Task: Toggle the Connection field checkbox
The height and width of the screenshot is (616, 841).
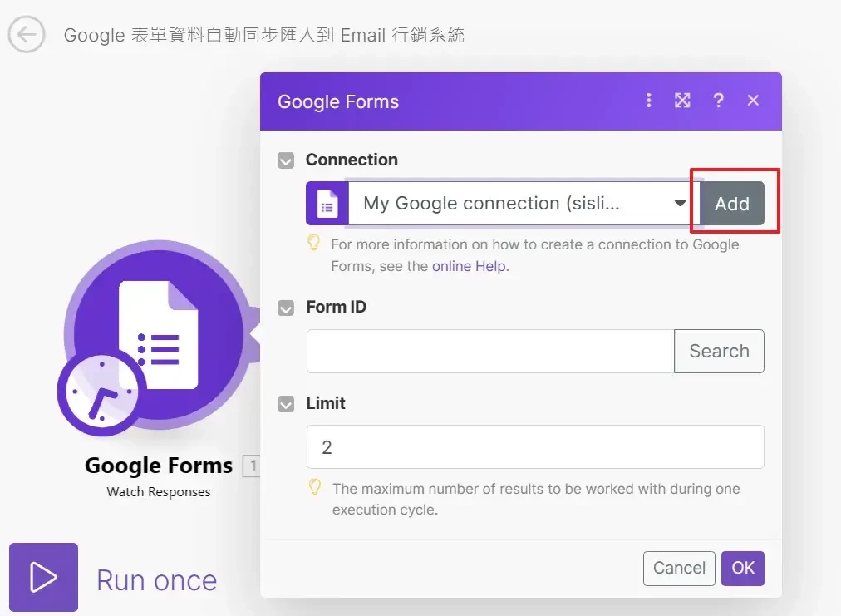Action: 286,160
